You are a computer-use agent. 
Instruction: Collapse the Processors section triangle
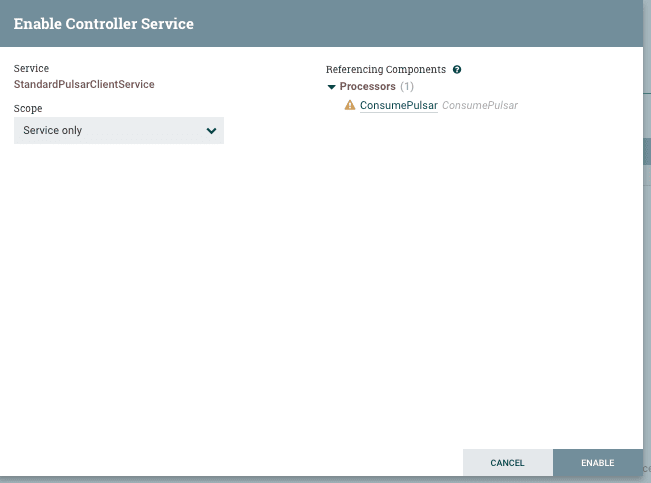coord(331,87)
